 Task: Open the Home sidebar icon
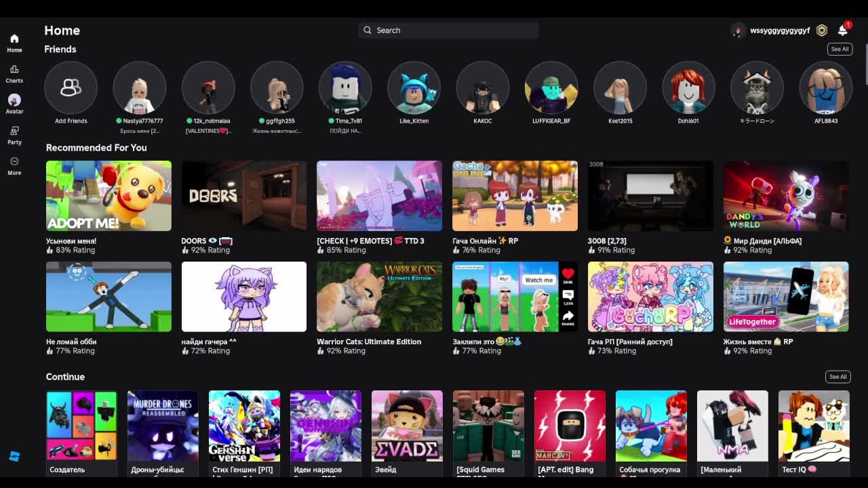(x=14, y=39)
